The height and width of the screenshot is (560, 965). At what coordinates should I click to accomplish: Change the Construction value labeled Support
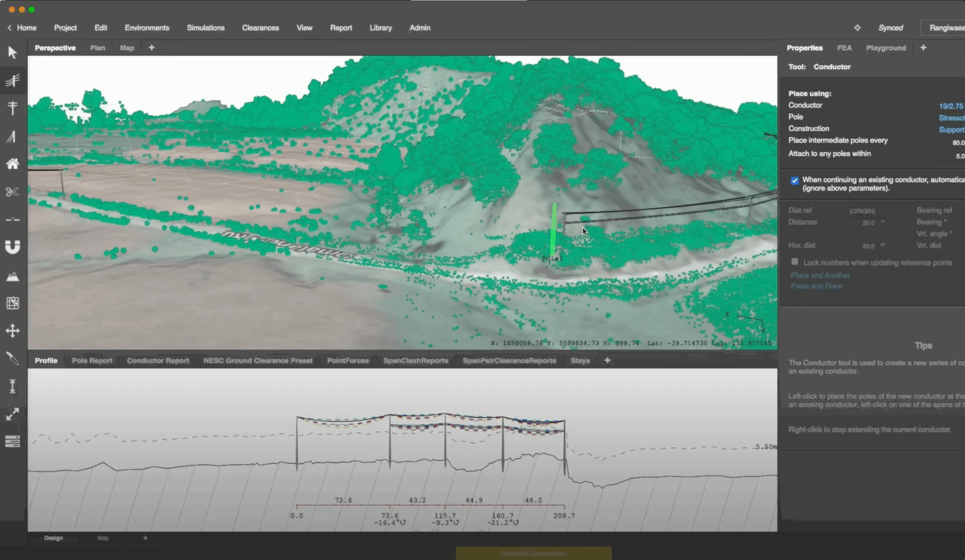click(952, 130)
